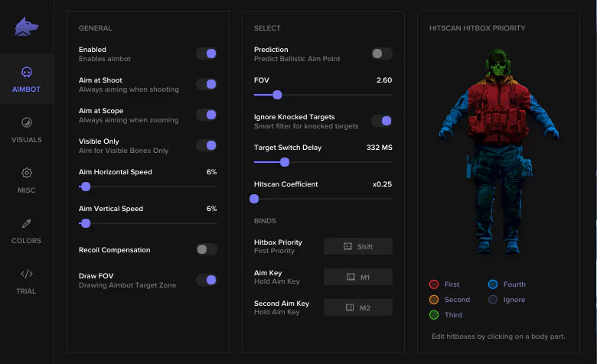Click the M1 Aim Key bind button
This screenshot has height=364, width=597.
357,277
